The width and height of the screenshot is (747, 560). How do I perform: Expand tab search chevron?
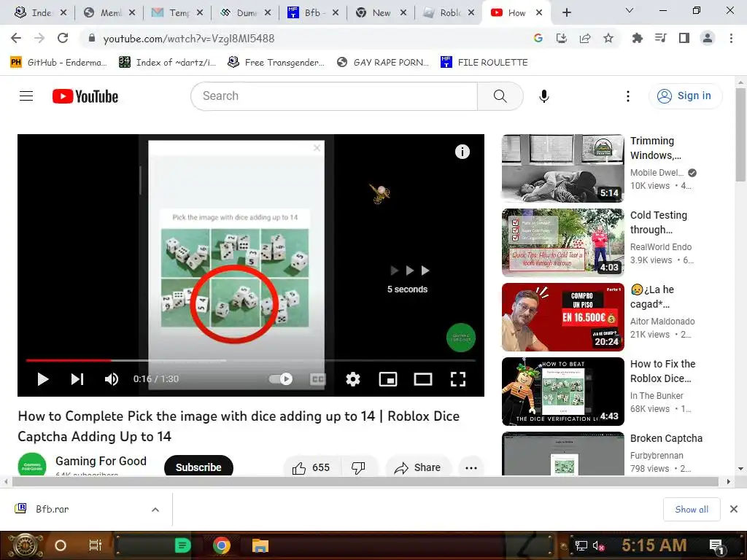coord(630,10)
